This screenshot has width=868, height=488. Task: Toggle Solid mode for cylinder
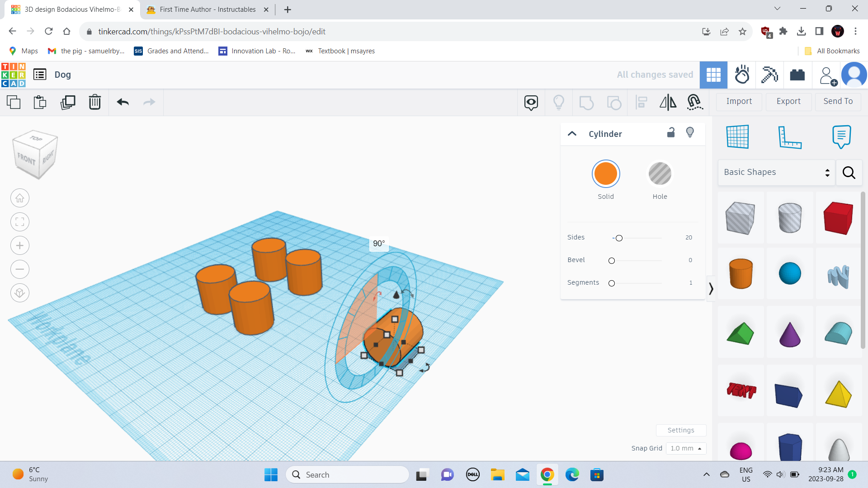[x=606, y=174]
